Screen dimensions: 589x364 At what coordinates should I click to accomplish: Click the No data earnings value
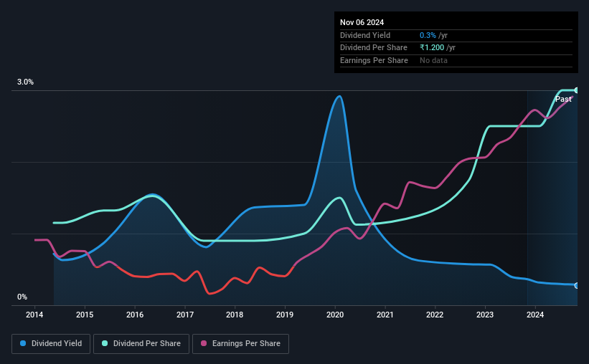(433, 60)
